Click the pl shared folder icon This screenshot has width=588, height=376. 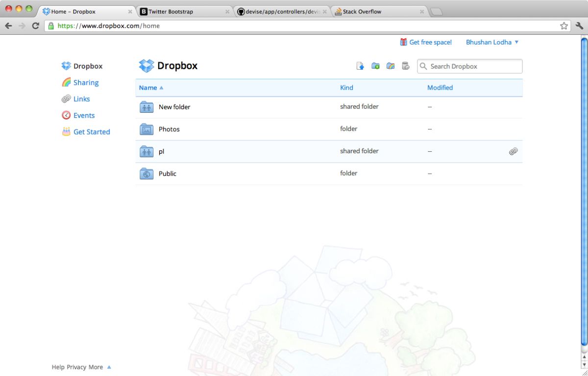(147, 151)
